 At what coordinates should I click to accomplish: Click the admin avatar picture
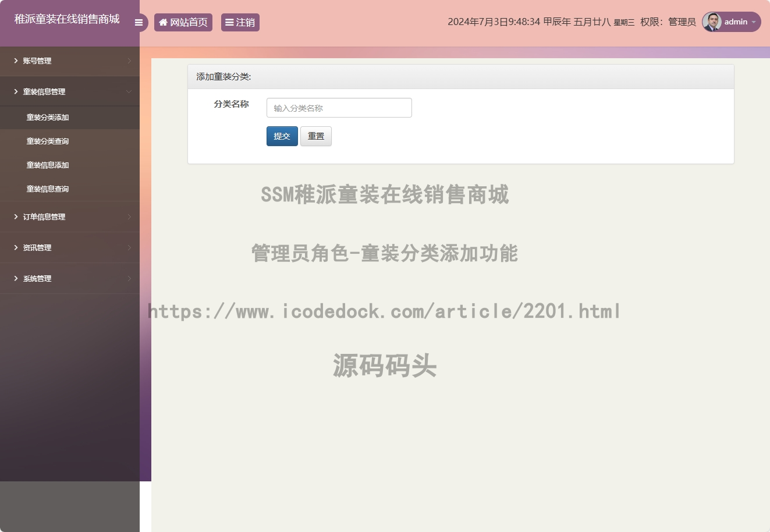point(712,22)
